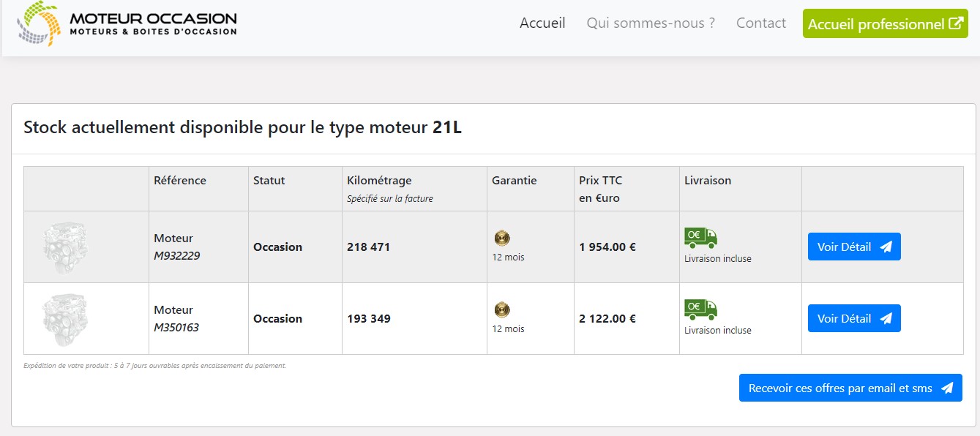Click the external link icon in Accueil professionnel
This screenshot has width=980, height=436.
(x=955, y=23)
